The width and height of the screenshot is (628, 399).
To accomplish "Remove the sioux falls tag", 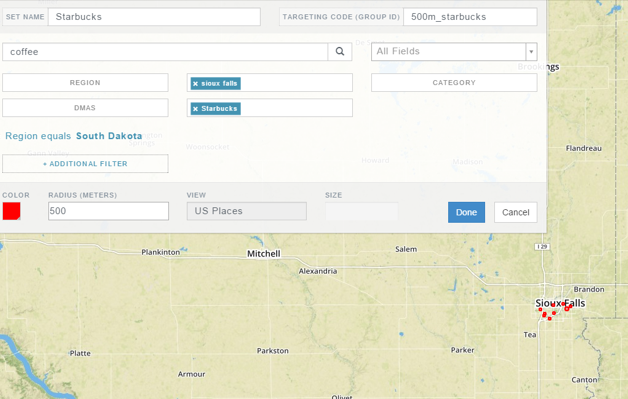I will (x=195, y=84).
